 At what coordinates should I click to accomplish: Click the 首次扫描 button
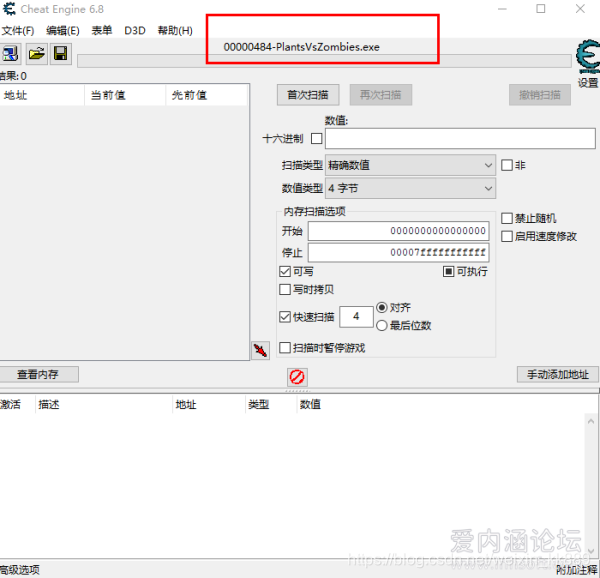pyautogui.click(x=308, y=95)
